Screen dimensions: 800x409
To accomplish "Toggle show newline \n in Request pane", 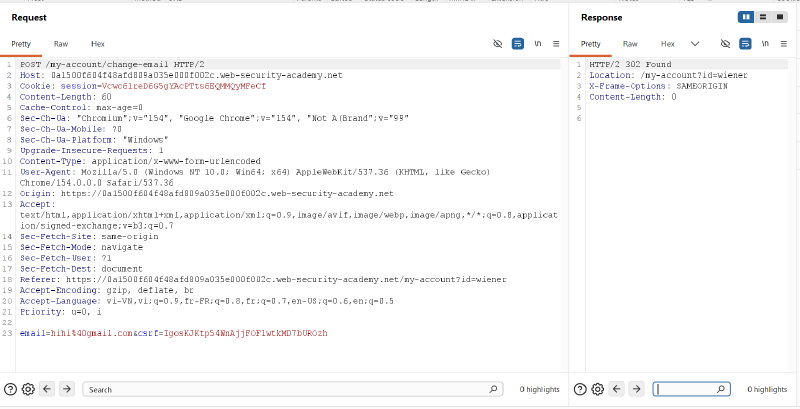I will 538,44.
